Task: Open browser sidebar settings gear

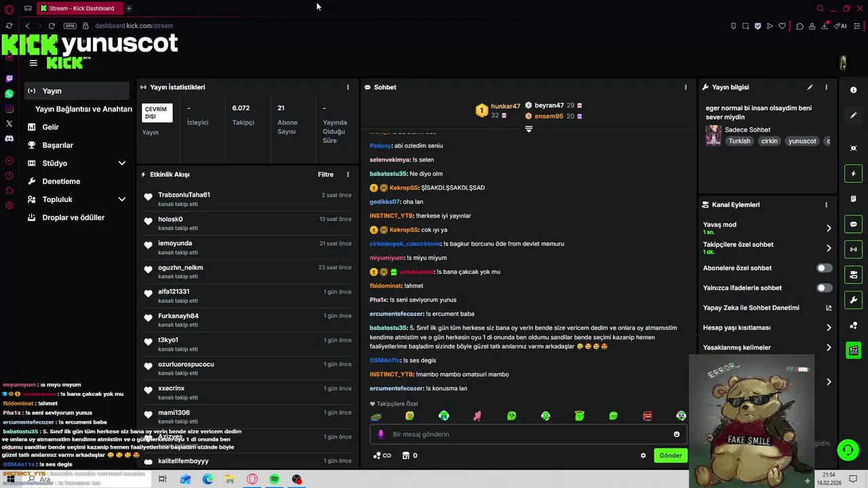Action: click(x=9, y=205)
